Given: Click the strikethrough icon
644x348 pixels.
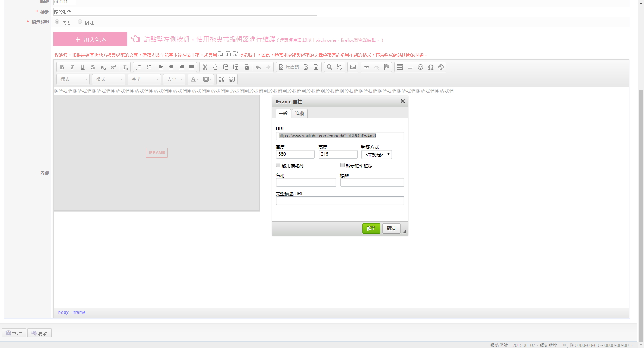Looking at the screenshot, I should click(x=93, y=67).
